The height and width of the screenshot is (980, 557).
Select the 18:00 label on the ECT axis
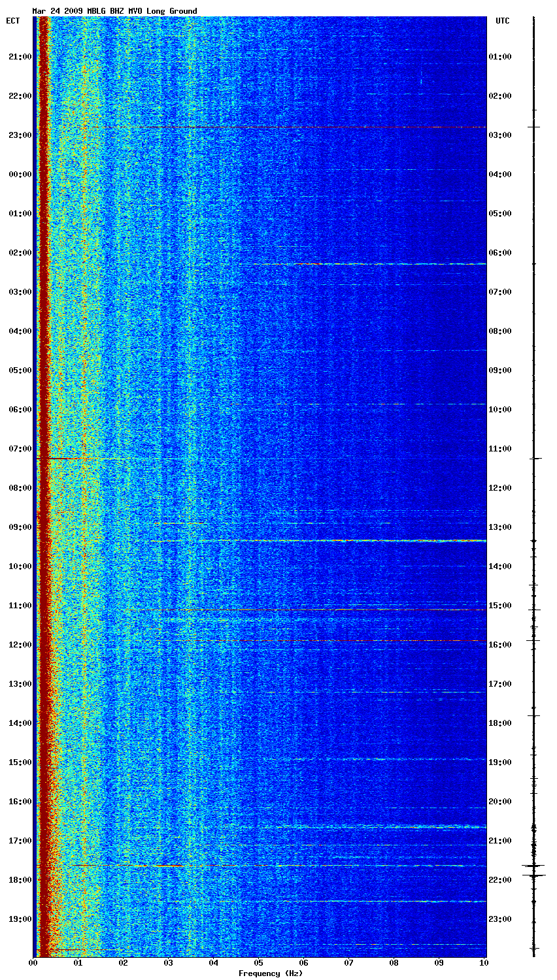tap(20, 880)
